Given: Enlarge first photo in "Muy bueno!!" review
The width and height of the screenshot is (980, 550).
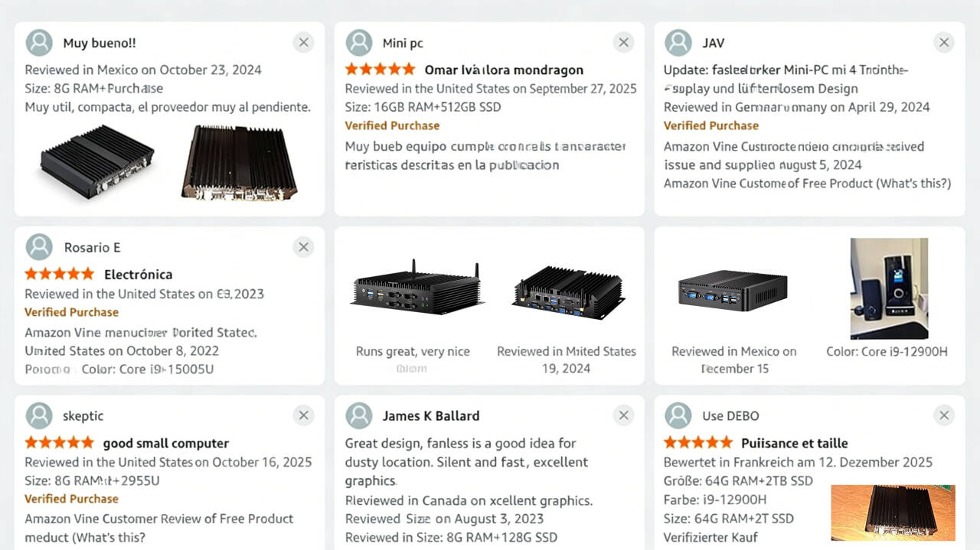Looking at the screenshot, I should [x=97, y=161].
